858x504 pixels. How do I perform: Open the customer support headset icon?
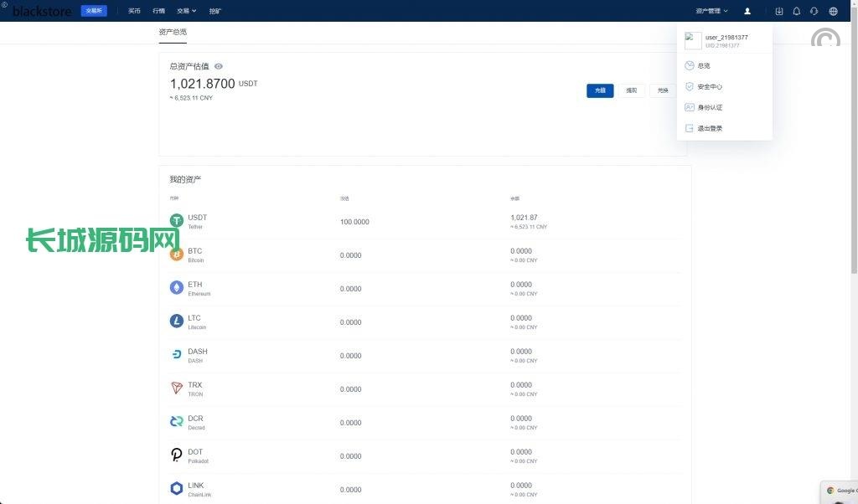click(814, 11)
